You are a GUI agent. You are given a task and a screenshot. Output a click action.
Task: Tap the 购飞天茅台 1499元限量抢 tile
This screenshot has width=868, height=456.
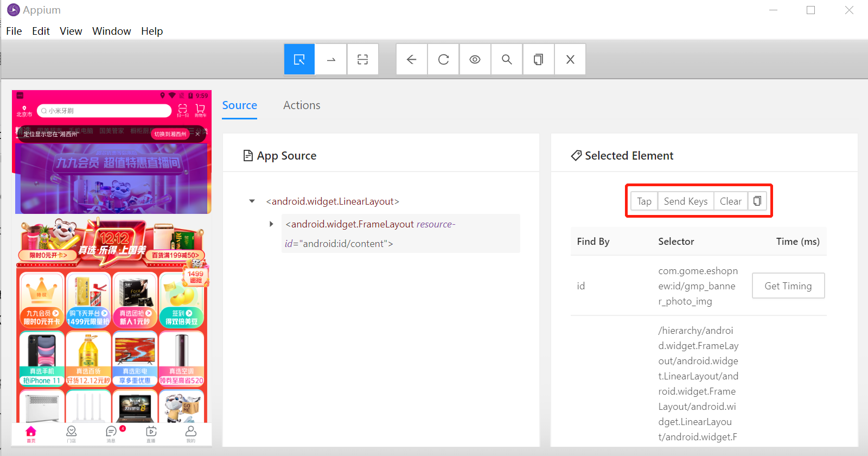click(x=88, y=300)
